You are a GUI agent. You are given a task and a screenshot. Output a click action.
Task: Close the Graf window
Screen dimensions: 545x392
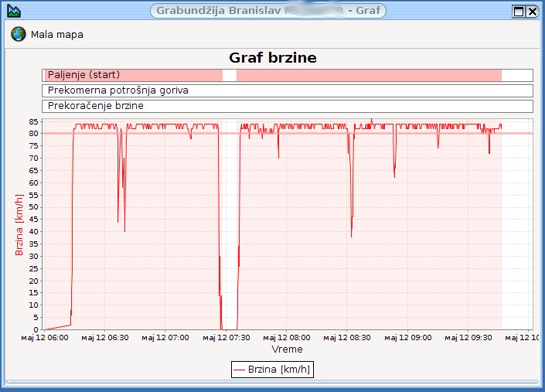coord(532,12)
